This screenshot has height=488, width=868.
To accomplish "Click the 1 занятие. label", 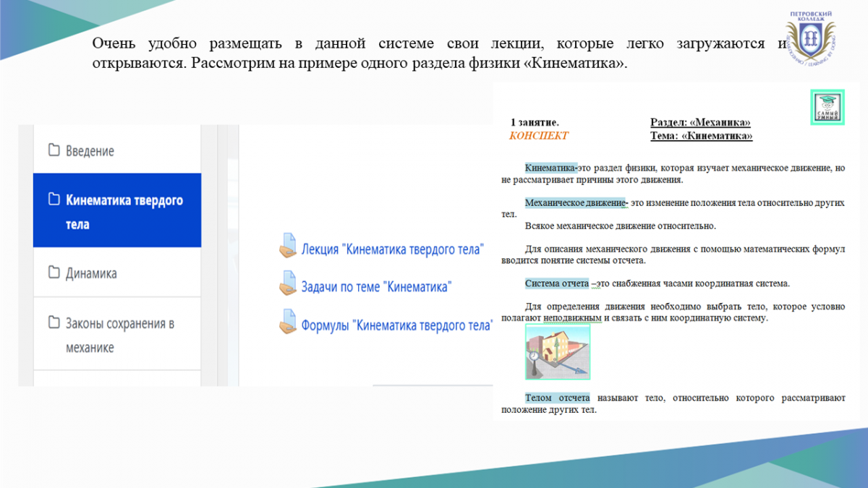I will (535, 123).
